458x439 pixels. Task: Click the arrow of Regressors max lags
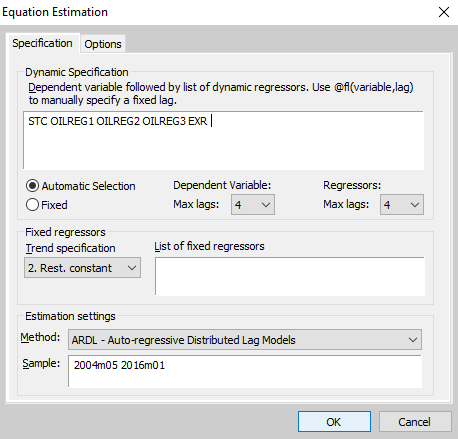tap(415, 204)
